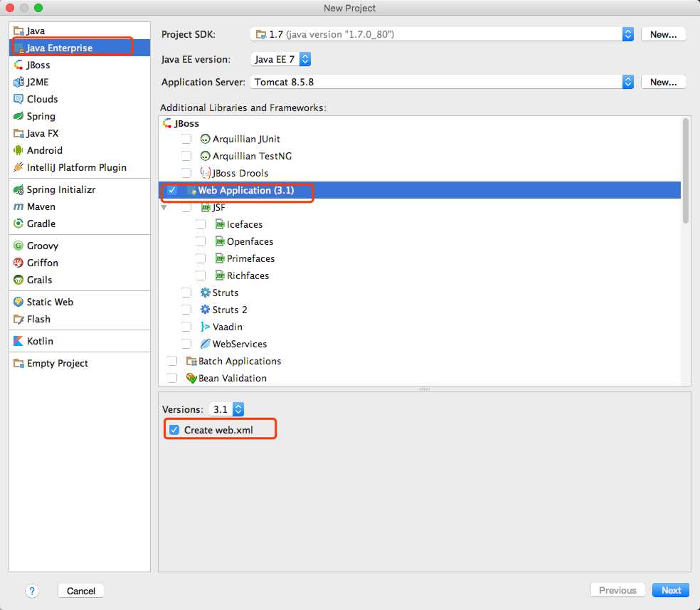Screen dimensions: 700x610
Task: Click New button beside Application Server
Action: [663, 82]
